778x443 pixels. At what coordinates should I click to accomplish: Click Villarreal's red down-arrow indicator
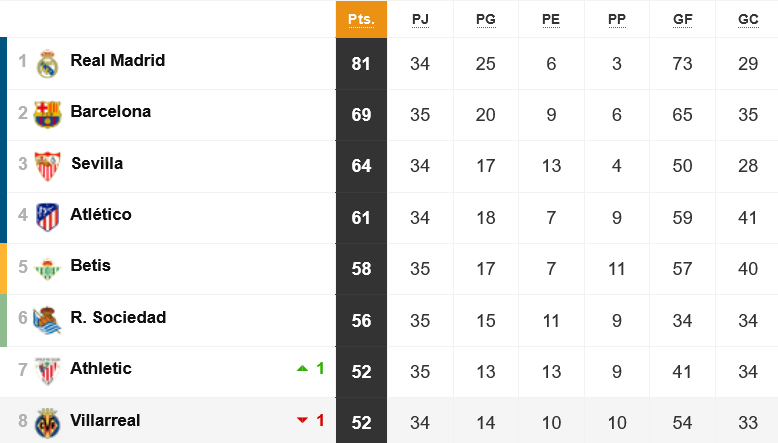(x=302, y=420)
